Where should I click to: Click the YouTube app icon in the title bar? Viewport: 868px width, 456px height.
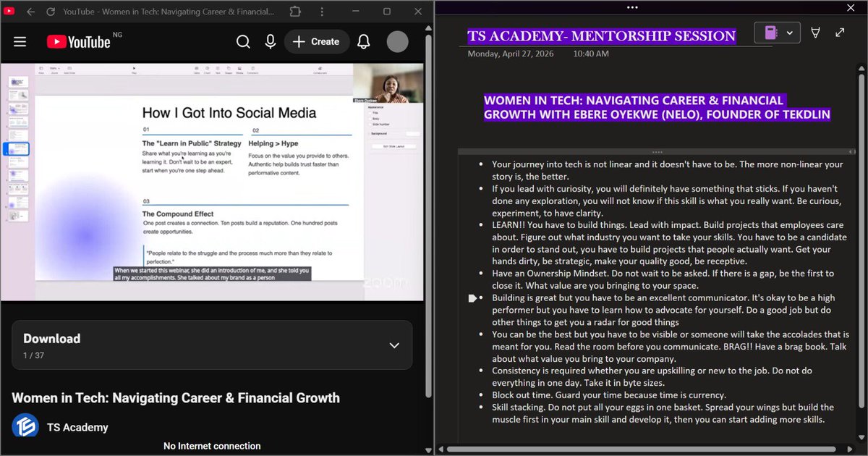pos(9,12)
